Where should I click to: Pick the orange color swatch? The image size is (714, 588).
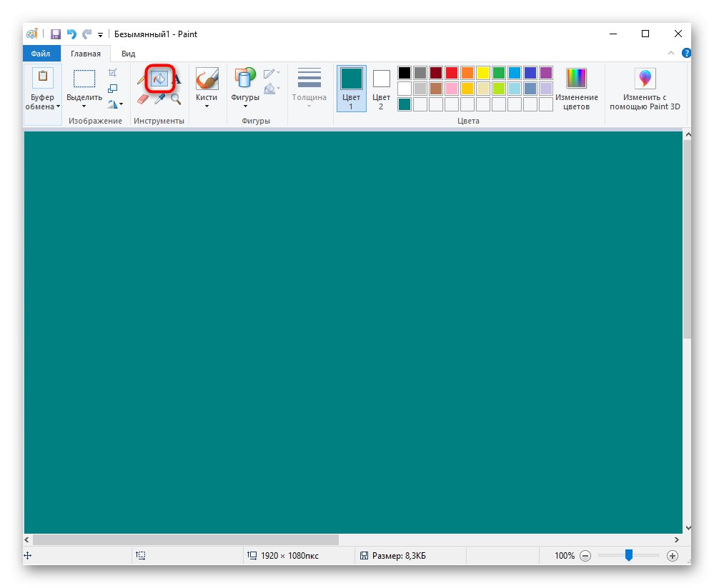(x=467, y=73)
